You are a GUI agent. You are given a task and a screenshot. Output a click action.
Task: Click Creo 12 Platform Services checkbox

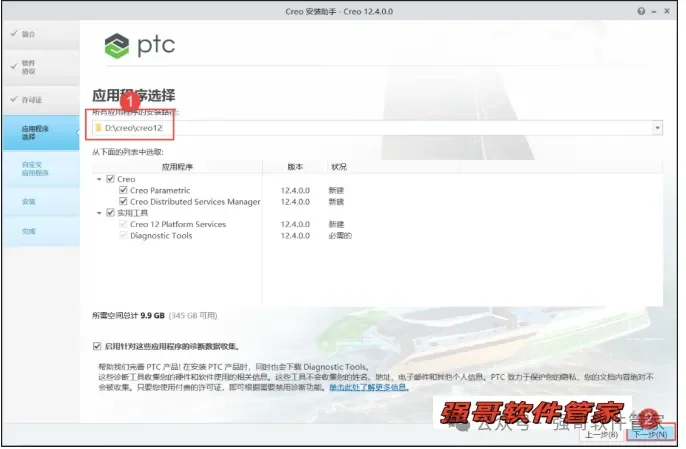tap(123, 224)
